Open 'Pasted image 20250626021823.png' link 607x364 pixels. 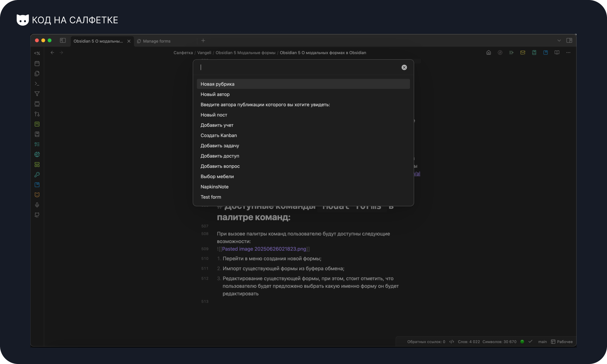click(264, 249)
